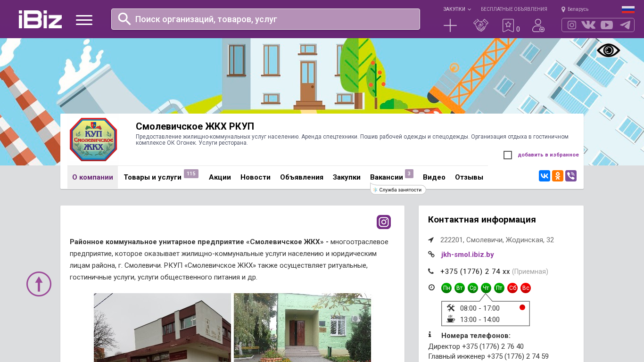Select Sunday (Вс) schedule day
644x362 pixels.
[526, 288]
